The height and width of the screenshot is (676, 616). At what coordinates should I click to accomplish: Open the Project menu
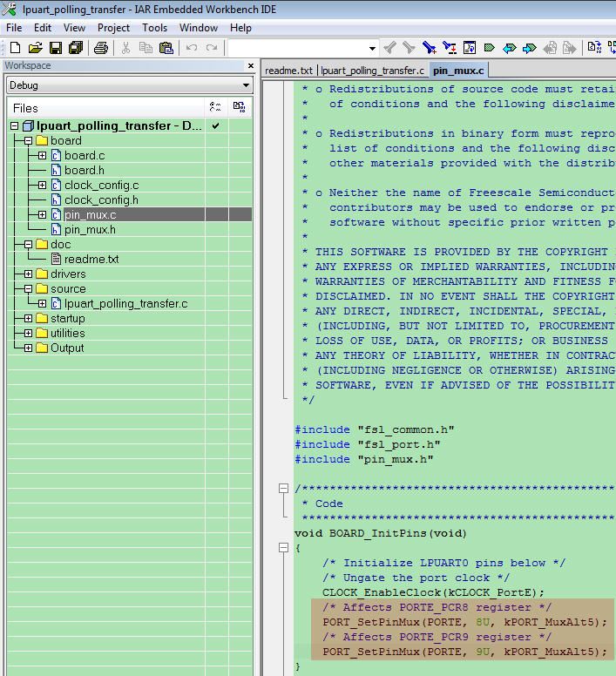click(113, 28)
